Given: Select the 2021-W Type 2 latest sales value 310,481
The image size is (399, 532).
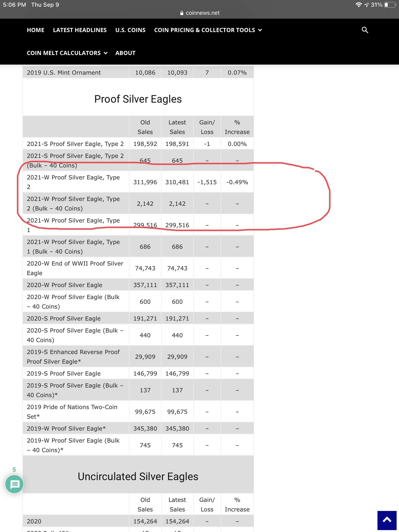Looking at the screenshot, I should [x=177, y=182].
